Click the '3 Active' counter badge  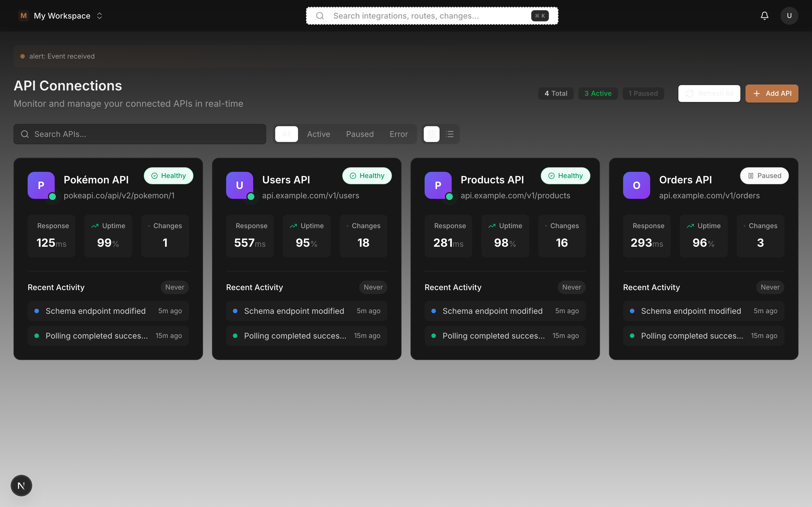[598, 93]
